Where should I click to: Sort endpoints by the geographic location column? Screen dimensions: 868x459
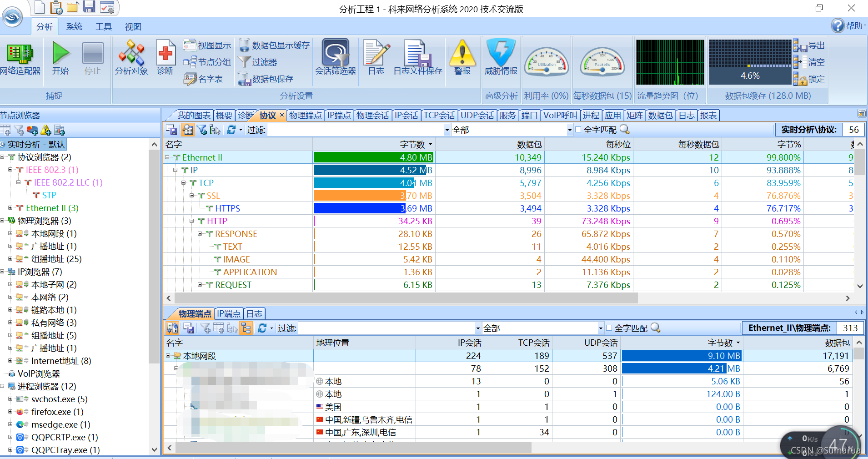point(365,343)
